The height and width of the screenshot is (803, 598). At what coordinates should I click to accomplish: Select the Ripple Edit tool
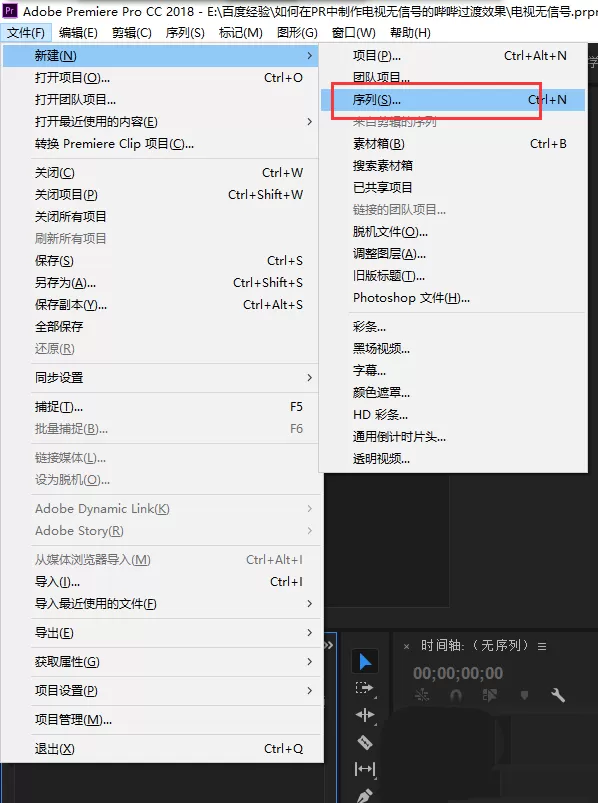(x=365, y=715)
